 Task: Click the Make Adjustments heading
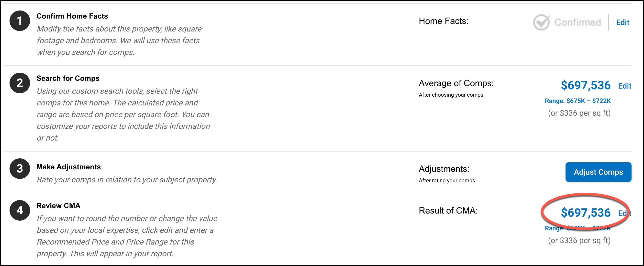68,167
